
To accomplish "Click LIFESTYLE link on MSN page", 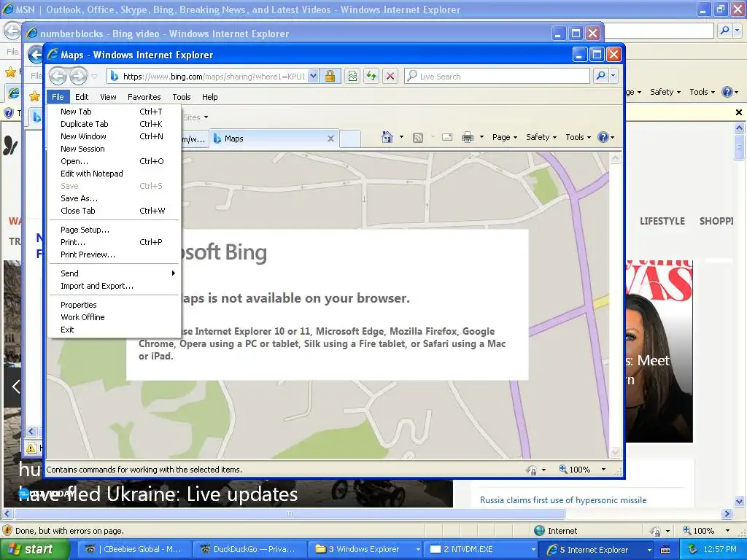I will [662, 221].
